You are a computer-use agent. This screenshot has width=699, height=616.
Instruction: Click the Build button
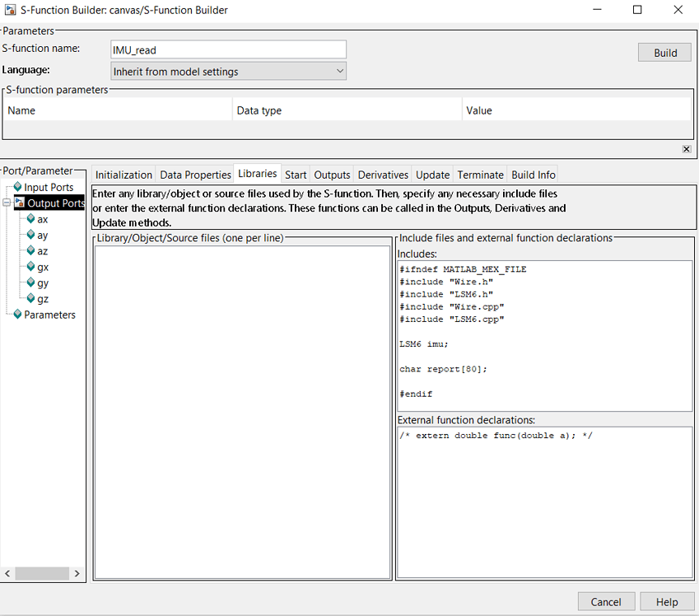point(664,52)
